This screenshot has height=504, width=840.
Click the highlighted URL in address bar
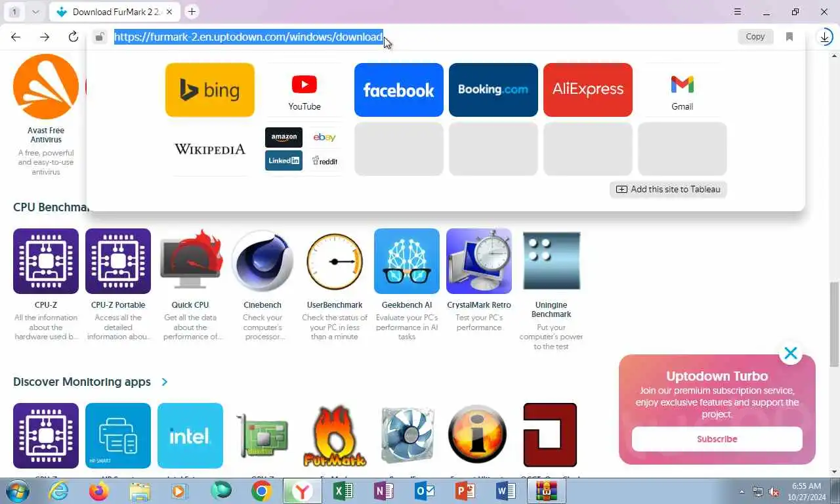(x=249, y=37)
